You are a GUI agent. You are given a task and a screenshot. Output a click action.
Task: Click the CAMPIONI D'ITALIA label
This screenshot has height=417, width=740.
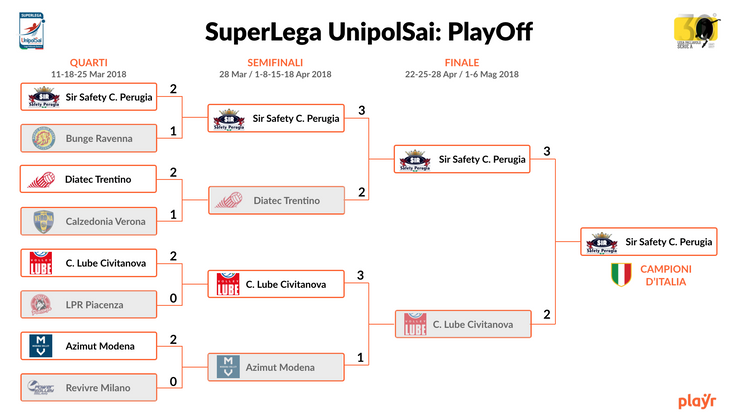[x=666, y=275]
